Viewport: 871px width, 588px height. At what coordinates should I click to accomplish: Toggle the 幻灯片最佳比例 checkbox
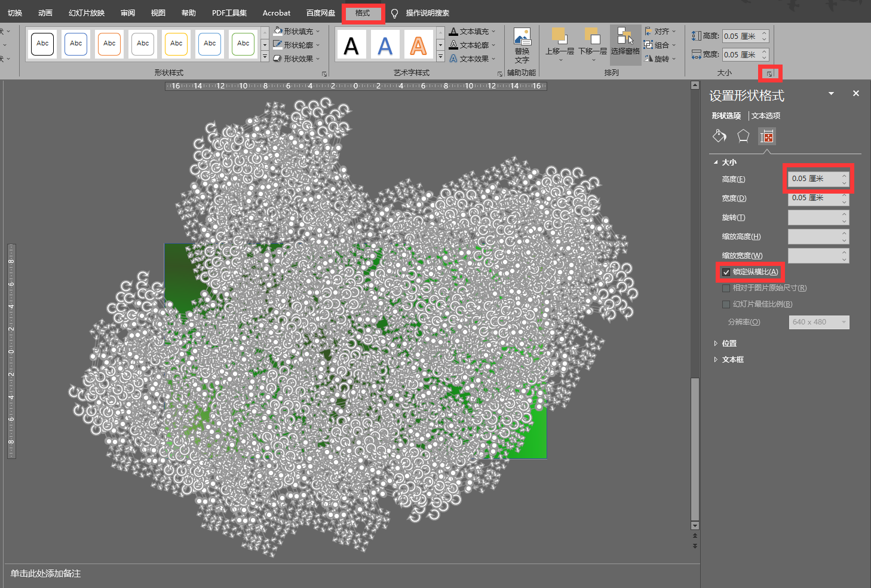pyautogui.click(x=726, y=304)
